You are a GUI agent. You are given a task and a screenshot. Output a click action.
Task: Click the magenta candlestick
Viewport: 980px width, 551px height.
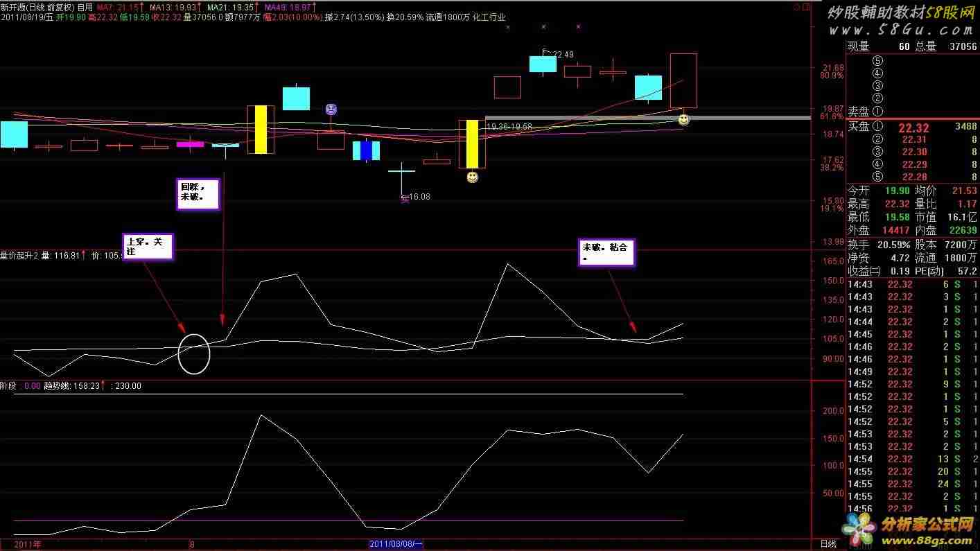point(190,144)
